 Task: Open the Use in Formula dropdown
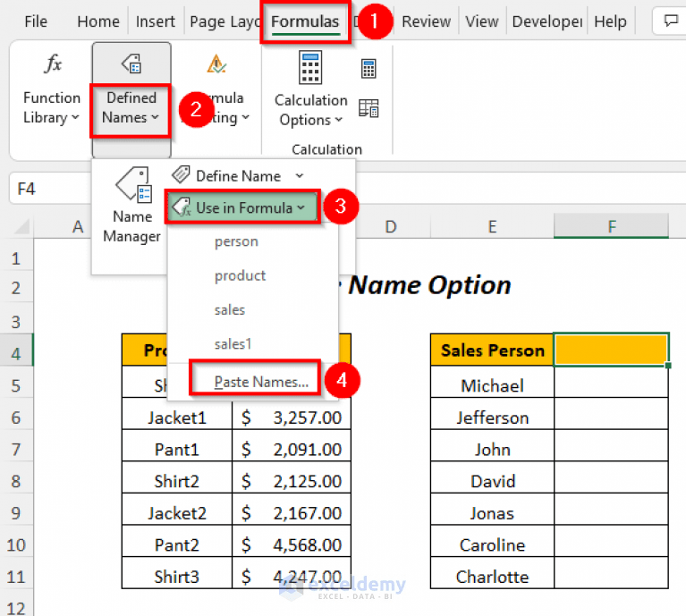pyautogui.click(x=242, y=207)
